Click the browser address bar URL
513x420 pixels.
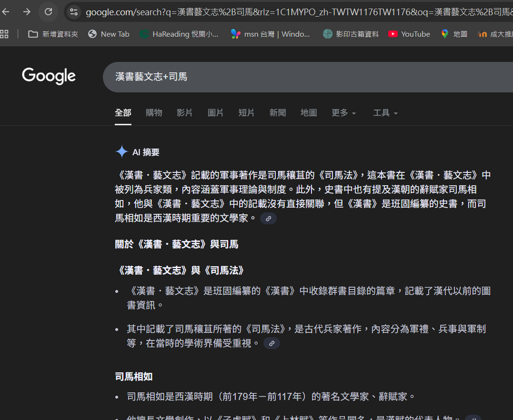coord(296,12)
